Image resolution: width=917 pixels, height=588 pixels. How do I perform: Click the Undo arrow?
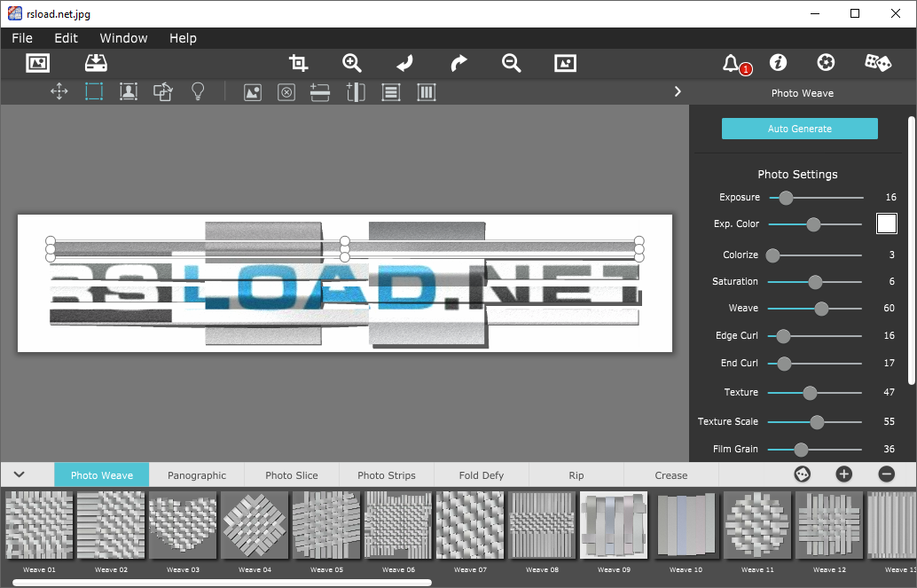404,63
